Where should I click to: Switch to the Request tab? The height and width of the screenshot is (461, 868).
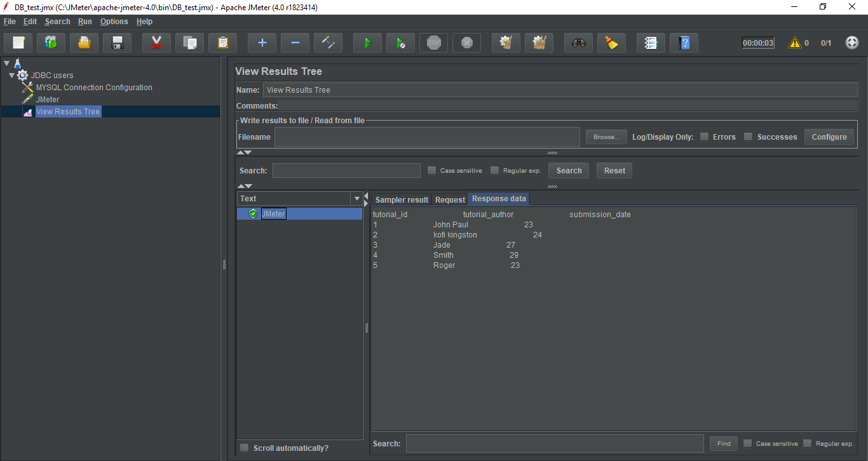(x=450, y=199)
